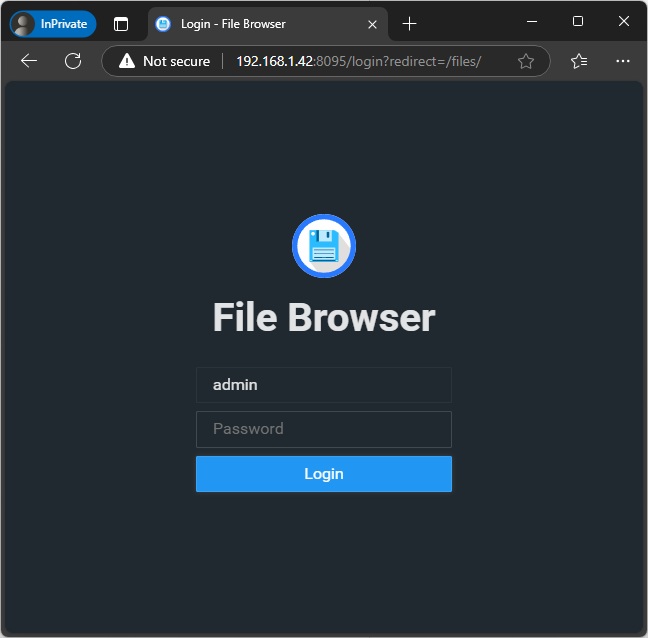Open the Not secure site information warning
Screen dimensions: 648x638
click(165, 61)
